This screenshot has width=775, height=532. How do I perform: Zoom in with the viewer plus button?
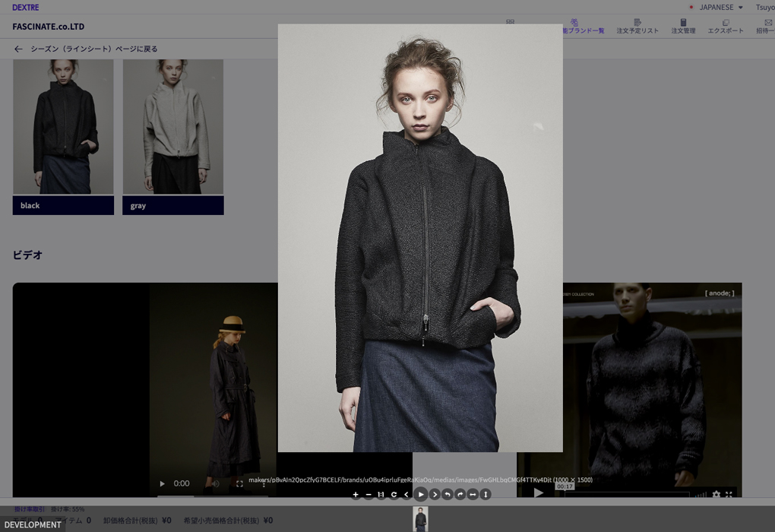356,495
